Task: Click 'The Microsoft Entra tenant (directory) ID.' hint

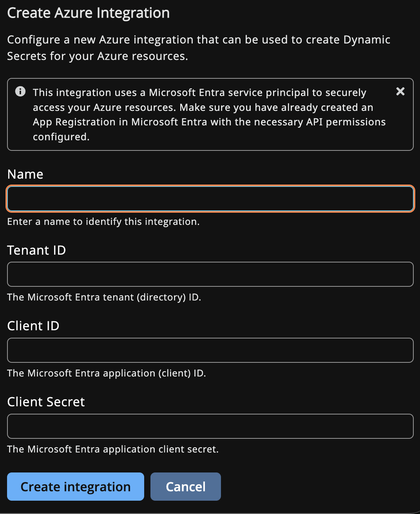Action: [104, 297]
